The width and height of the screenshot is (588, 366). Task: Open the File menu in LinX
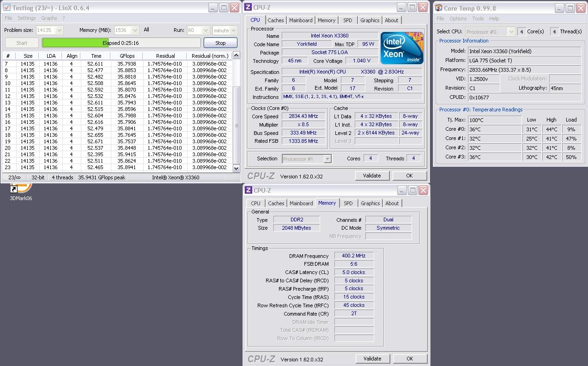point(8,18)
